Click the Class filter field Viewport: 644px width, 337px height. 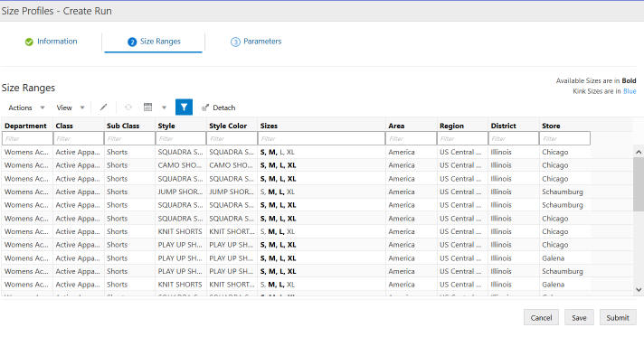79,139
